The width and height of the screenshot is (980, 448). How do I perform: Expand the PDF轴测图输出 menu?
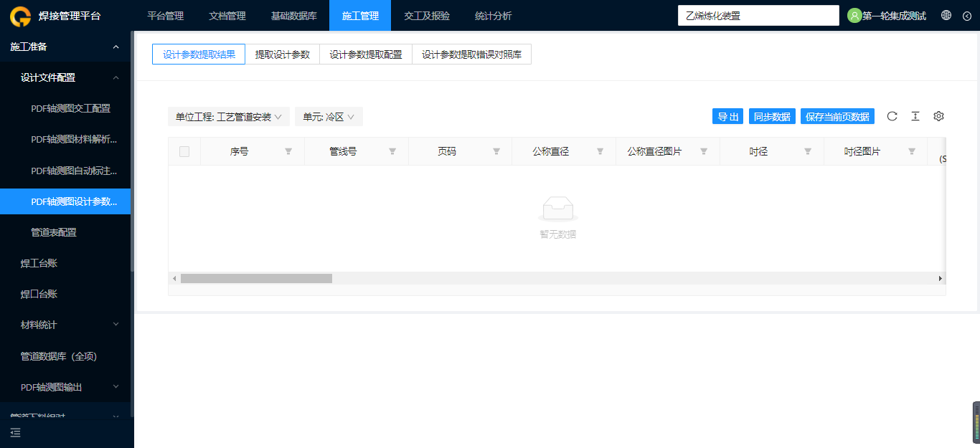pyautogui.click(x=65, y=387)
